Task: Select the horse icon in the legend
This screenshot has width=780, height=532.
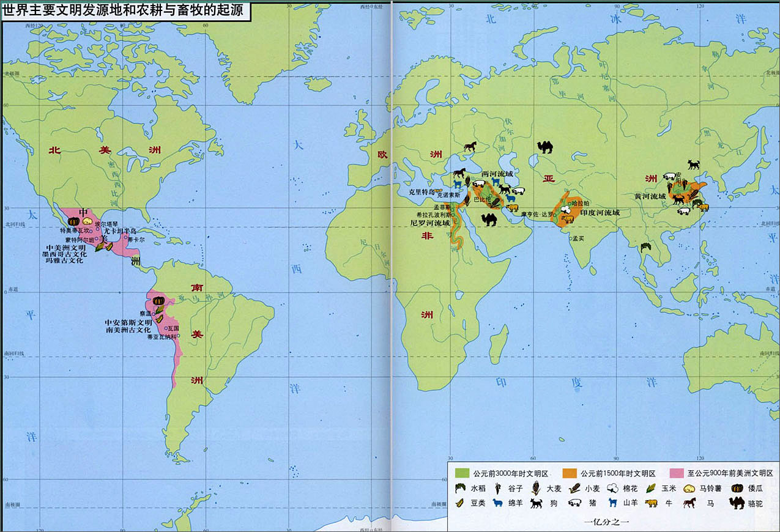Action: tap(690, 503)
